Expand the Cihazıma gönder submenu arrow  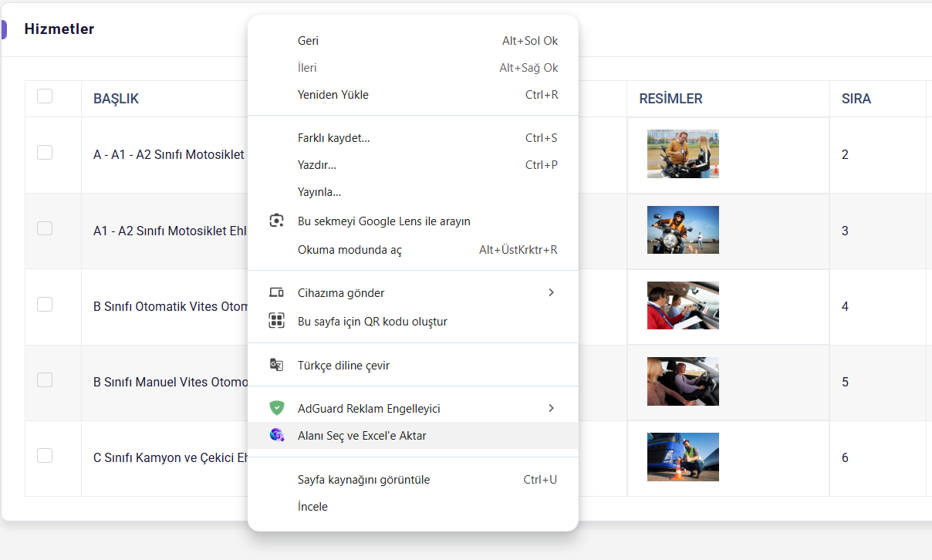click(551, 292)
